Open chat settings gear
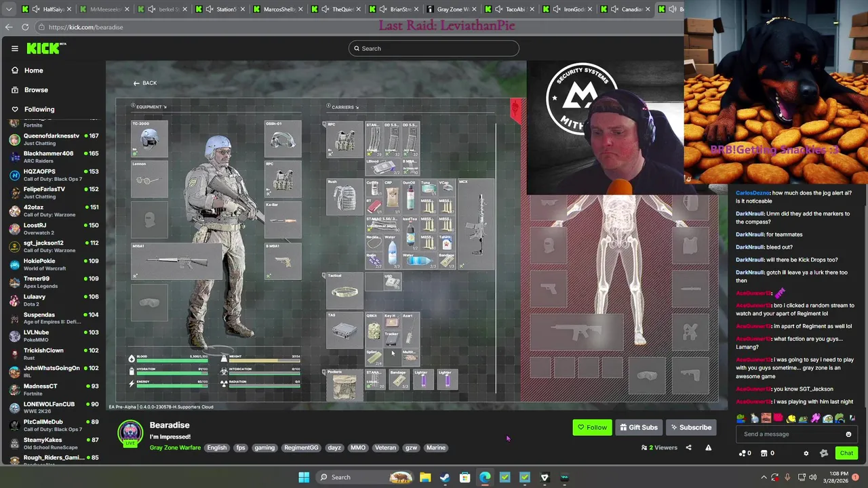The width and height of the screenshot is (868, 488). pyautogui.click(x=806, y=453)
